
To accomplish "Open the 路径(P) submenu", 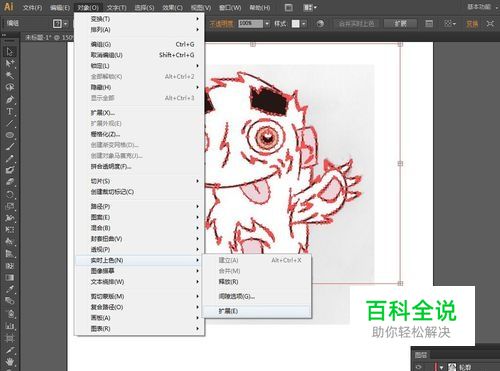I will [x=139, y=206].
